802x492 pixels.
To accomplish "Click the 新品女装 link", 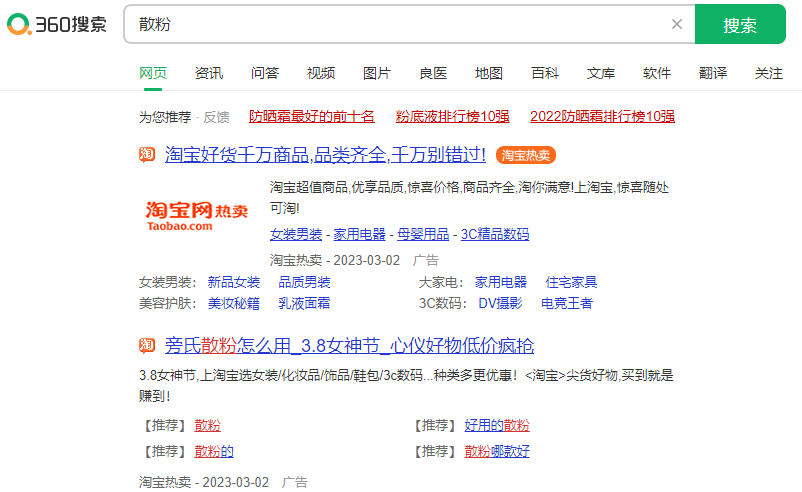I will tap(234, 282).
